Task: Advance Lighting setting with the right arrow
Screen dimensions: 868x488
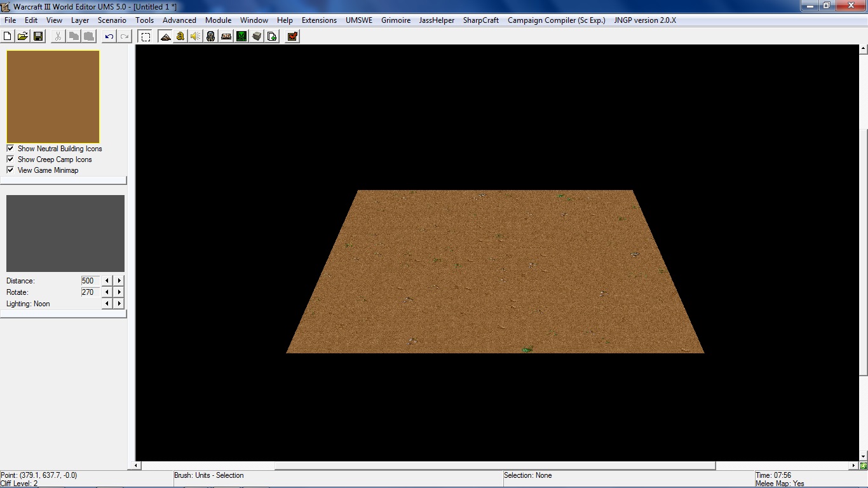Action: pos(119,304)
